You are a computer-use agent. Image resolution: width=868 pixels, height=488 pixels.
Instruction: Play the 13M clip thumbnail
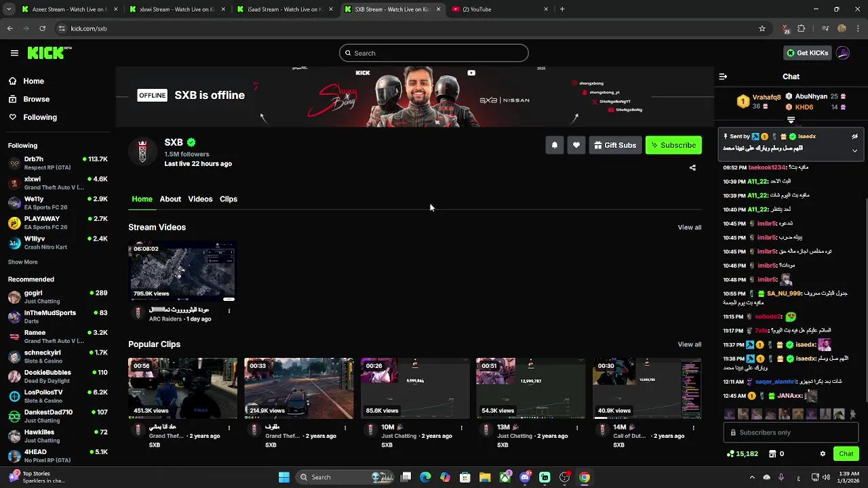click(530, 388)
